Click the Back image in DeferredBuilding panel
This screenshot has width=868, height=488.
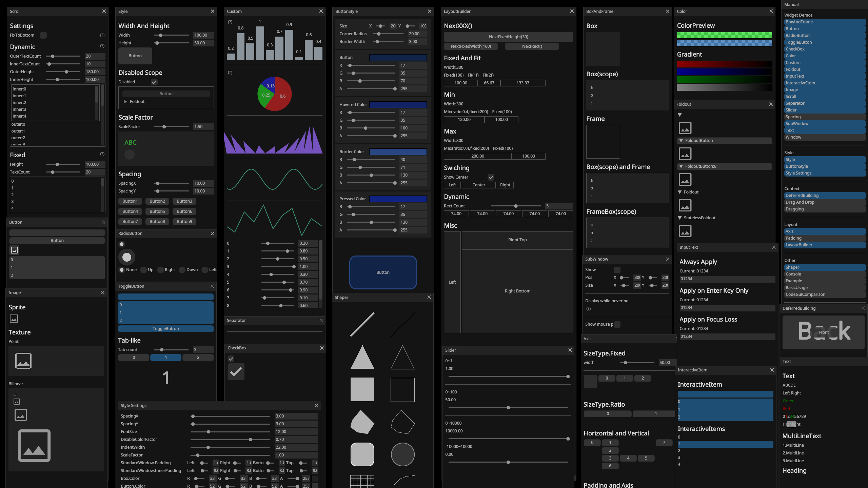(x=823, y=332)
